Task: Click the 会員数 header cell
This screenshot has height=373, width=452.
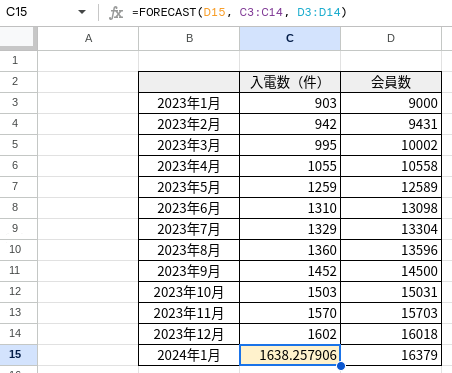Action: [x=391, y=82]
